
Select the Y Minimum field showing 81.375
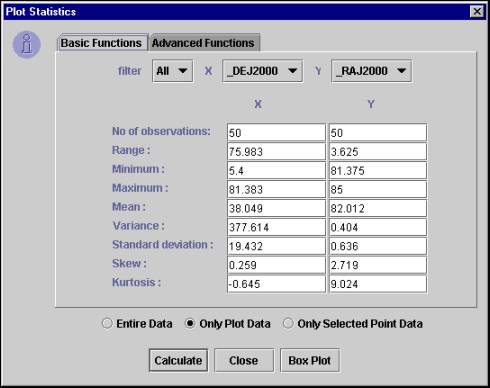point(378,171)
